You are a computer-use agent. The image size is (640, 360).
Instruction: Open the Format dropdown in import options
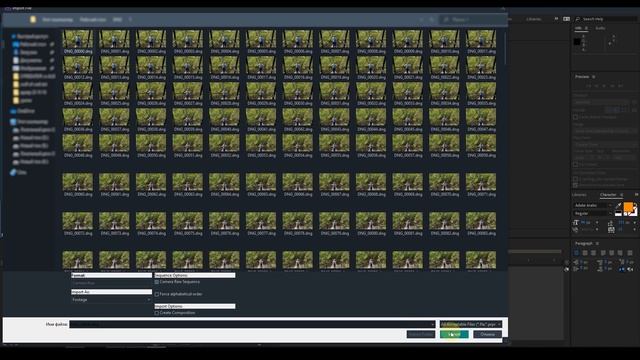111,283
